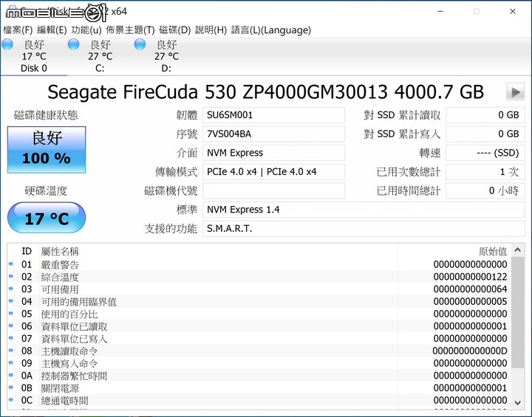
Task: Go to next disk with arrow button
Action: [515, 92]
